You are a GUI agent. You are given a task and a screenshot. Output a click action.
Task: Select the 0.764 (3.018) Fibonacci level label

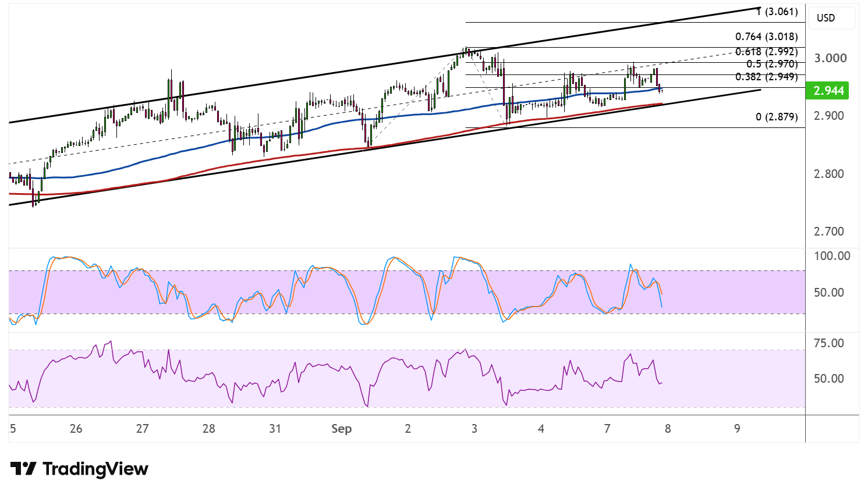[x=766, y=37]
